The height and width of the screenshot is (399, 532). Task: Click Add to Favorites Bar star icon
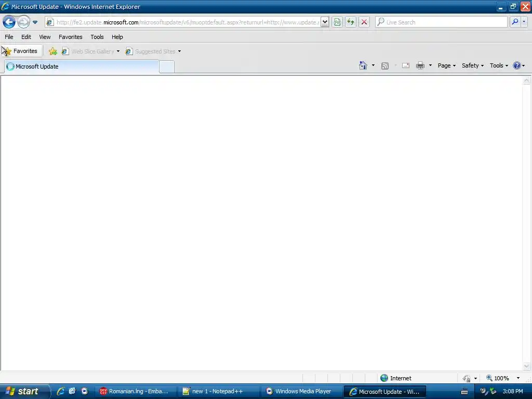pyautogui.click(x=53, y=51)
